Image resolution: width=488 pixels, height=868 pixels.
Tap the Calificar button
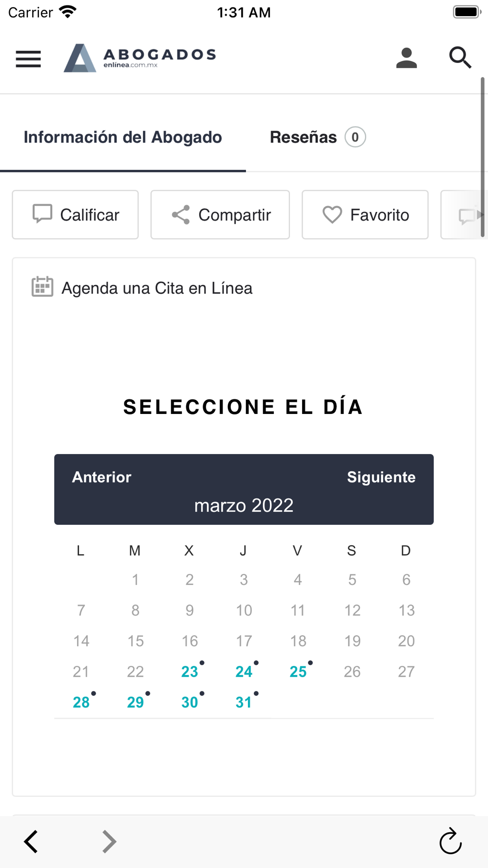[x=75, y=215]
